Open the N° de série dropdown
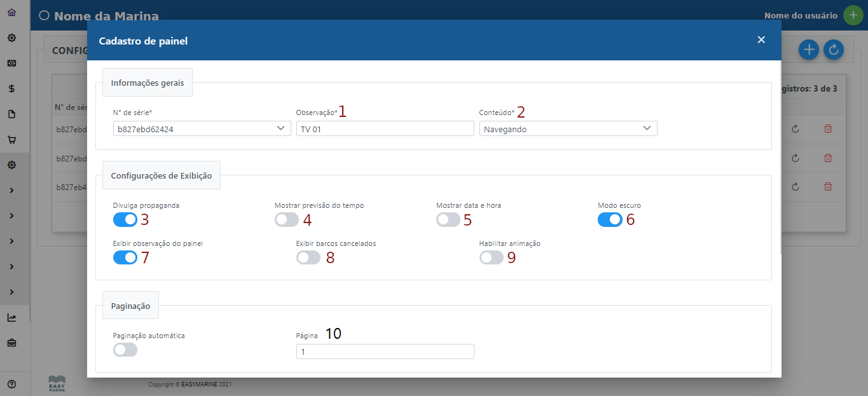This screenshot has height=396, width=868. coord(202,129)
